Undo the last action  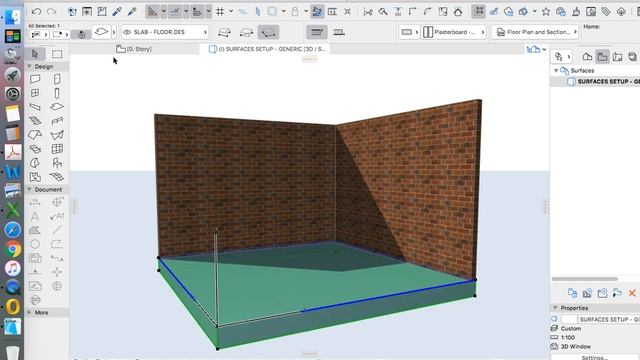tap(36, 11)
